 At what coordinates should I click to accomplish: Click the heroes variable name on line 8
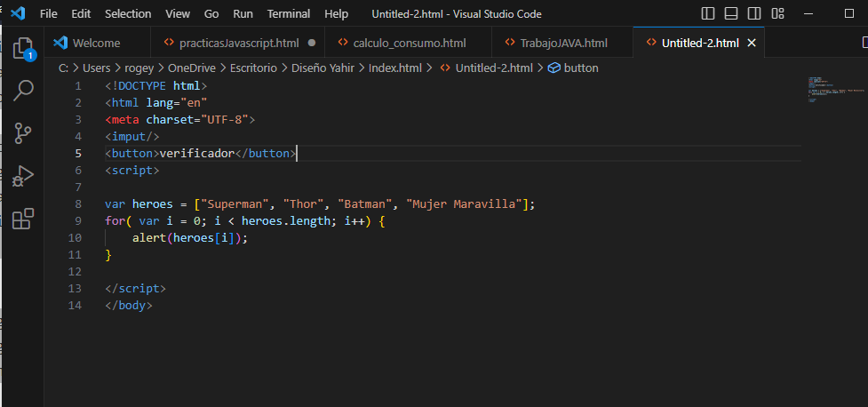tap(152, 203)
